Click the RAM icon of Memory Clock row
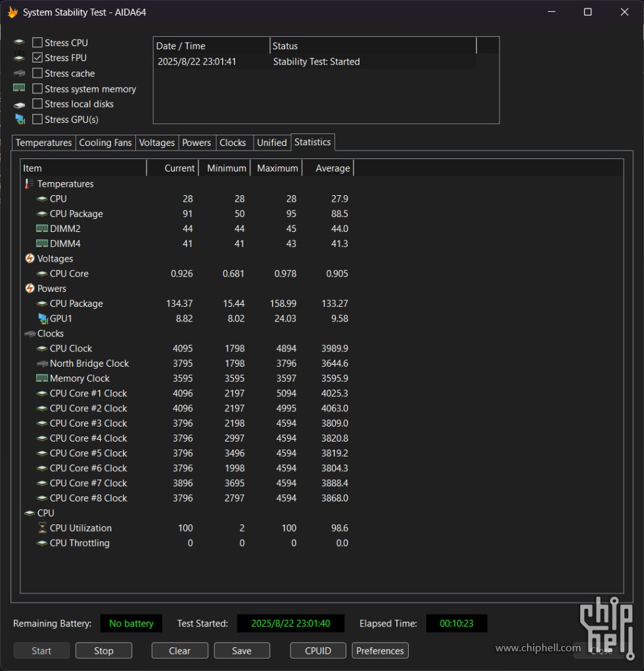Viewport: 644px width, 671px height. click(x=42, y=378)
